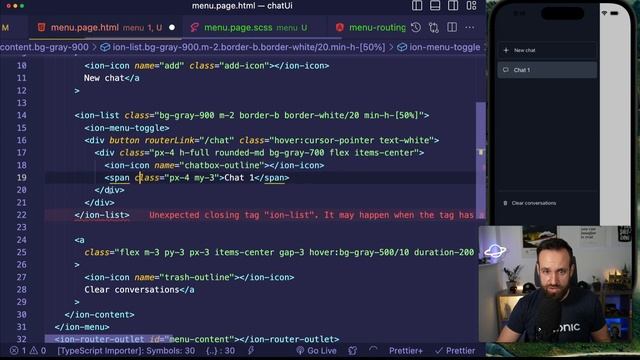Open the errors count in status bar
Image resolution: width=640 pixels, height=360 pixels.
(18, 351)
